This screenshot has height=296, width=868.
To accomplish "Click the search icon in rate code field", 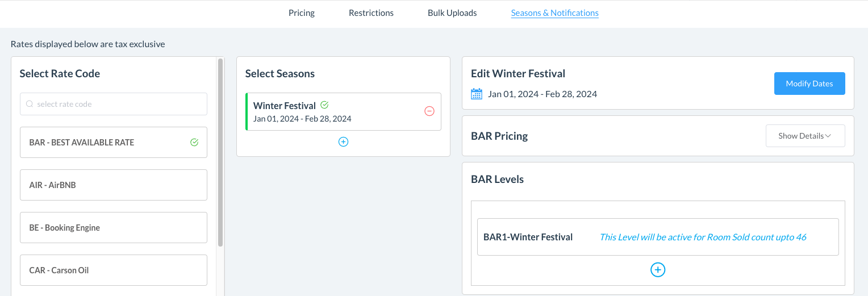I will point(30,105).
